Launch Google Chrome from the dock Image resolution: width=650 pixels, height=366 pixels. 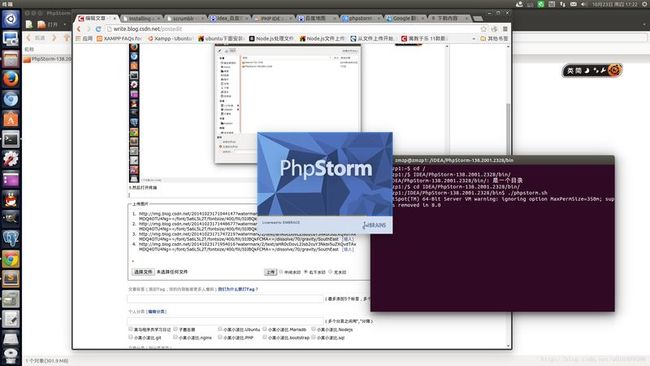(10, 259)
